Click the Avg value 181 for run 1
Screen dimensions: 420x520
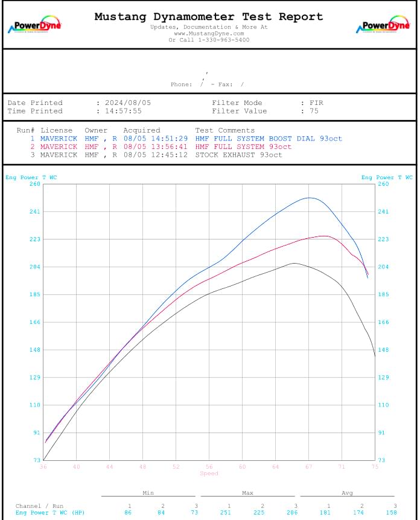coord(325,512)
